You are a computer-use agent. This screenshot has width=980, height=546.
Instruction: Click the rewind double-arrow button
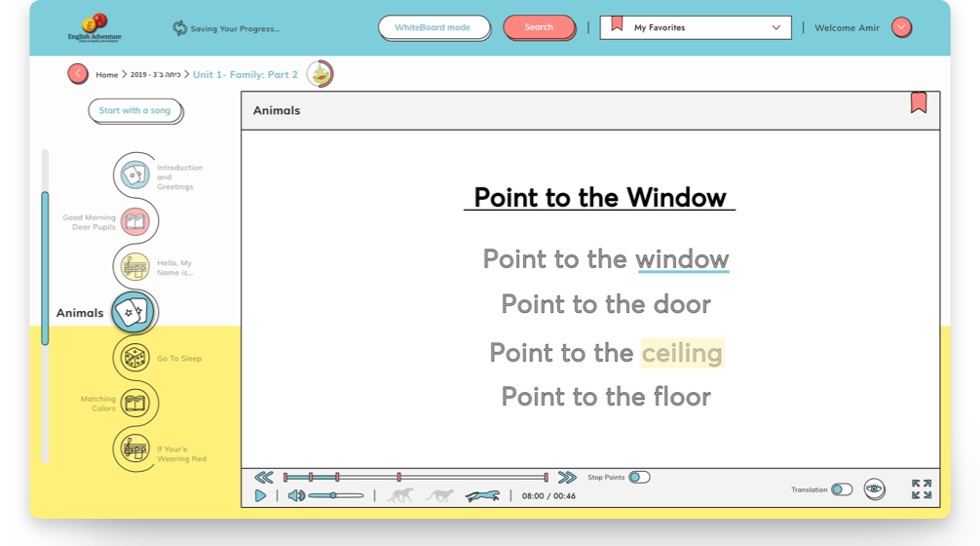tap(264, 477)
